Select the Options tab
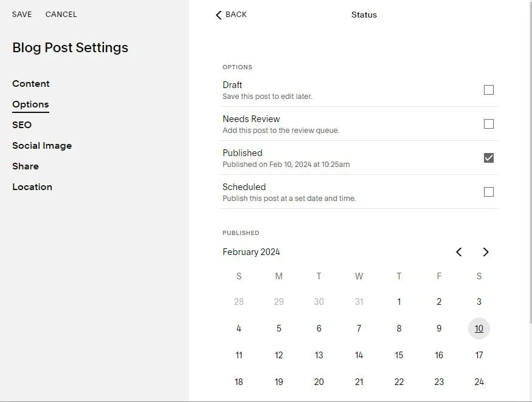This screenshot has width=532, height=402. 30,104
